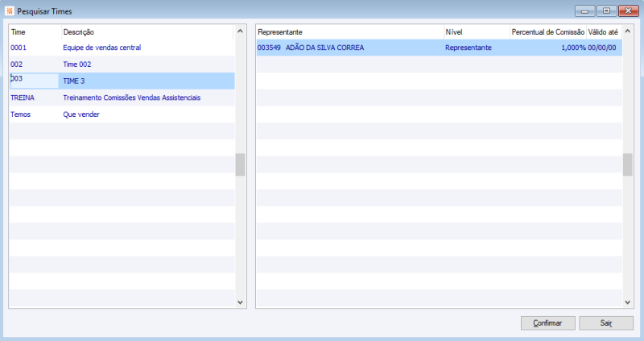Select the Equipe de vendas central description
The image size is (644, 341).
click(102, 48)
